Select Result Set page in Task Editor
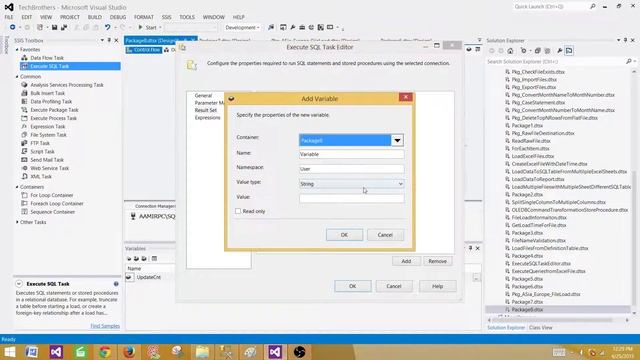The width and height of the screenshot is (640, 360). (206, 110)
